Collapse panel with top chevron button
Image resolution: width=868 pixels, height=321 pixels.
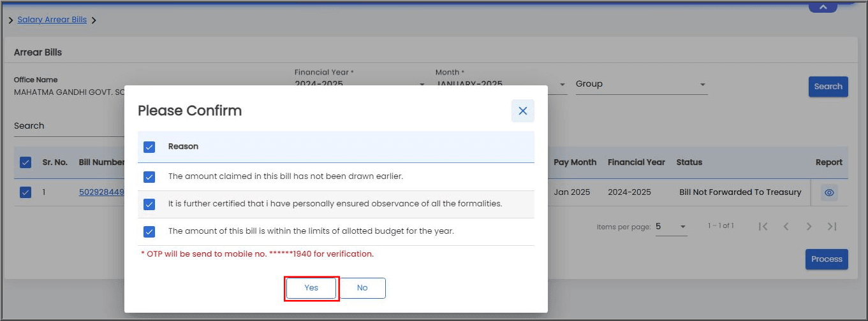tap(823, 6)
